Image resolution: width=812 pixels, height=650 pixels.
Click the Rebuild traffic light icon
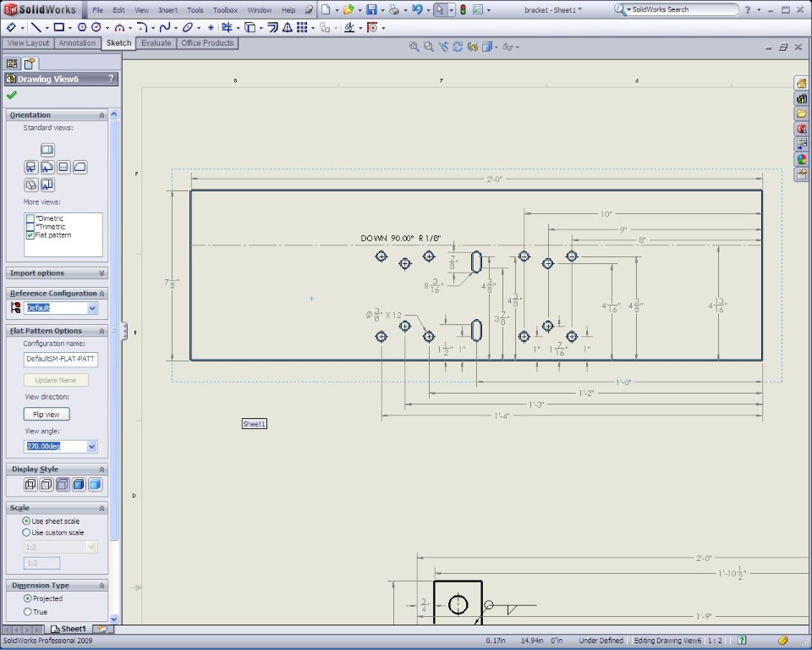pyautogui.click(x=463, y=10)
